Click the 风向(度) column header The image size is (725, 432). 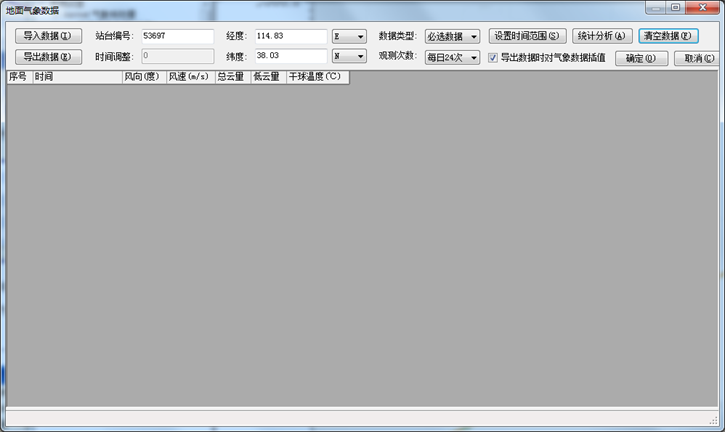(x=143, y=77)
